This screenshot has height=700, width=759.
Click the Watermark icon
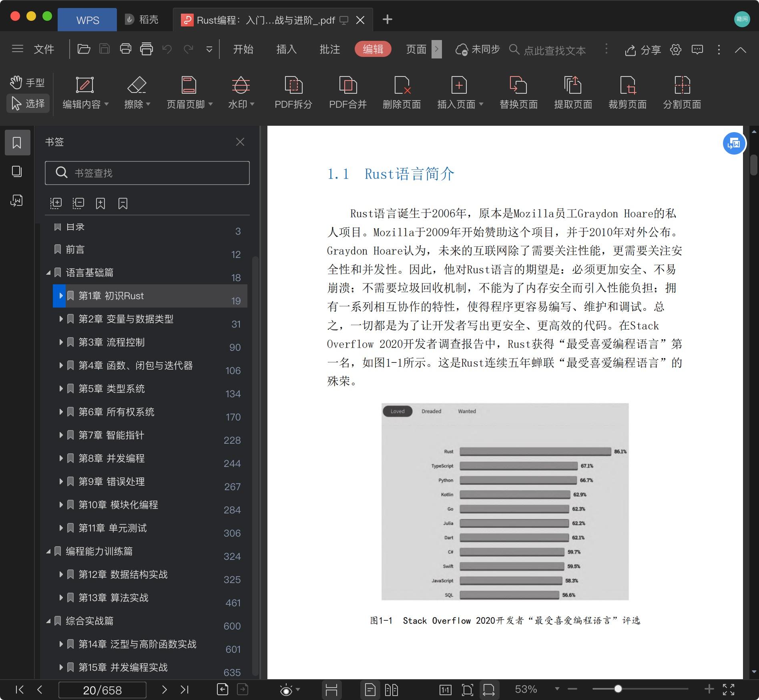pos(241,85)
